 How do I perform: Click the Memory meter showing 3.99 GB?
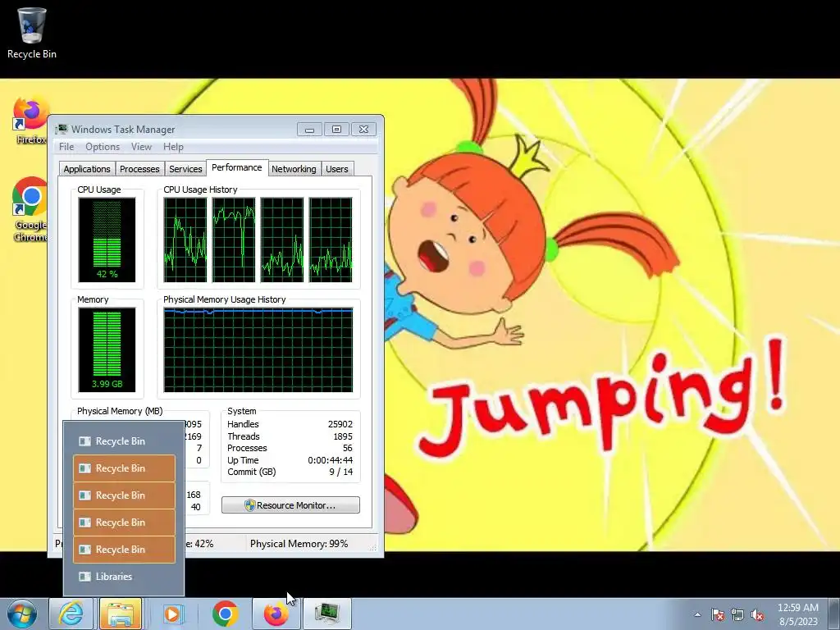pos(107,349)
